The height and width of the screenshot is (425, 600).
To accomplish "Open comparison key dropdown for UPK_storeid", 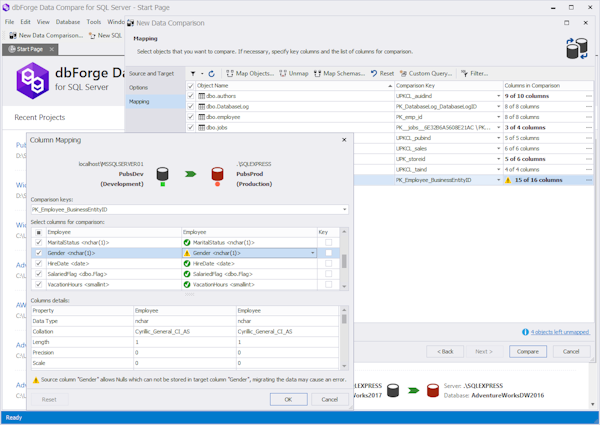I will click(x=498, y=159).
